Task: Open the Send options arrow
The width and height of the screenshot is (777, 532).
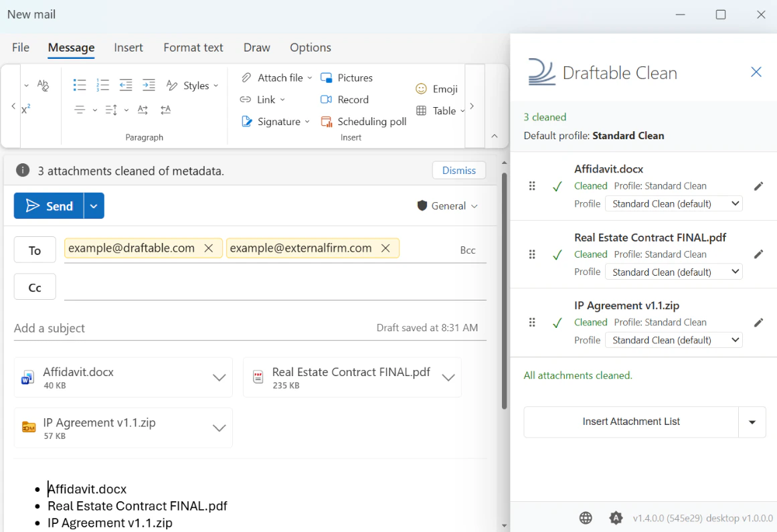Action: click(94, 205)
